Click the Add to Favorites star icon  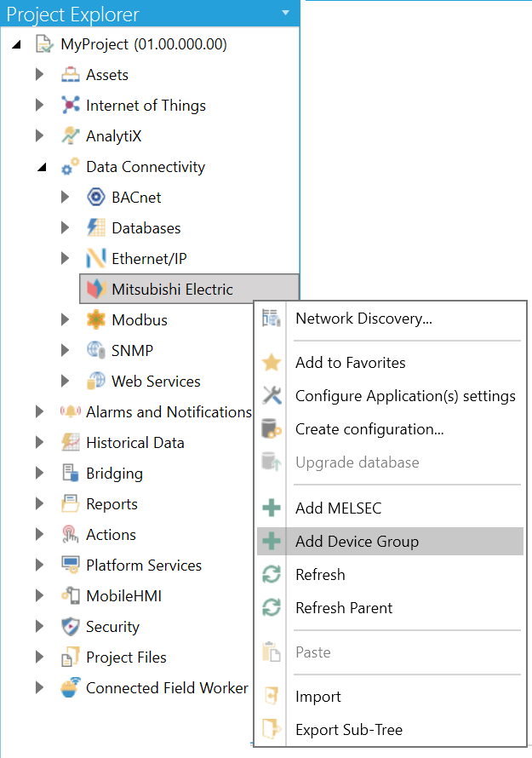(x=272, y=363)
